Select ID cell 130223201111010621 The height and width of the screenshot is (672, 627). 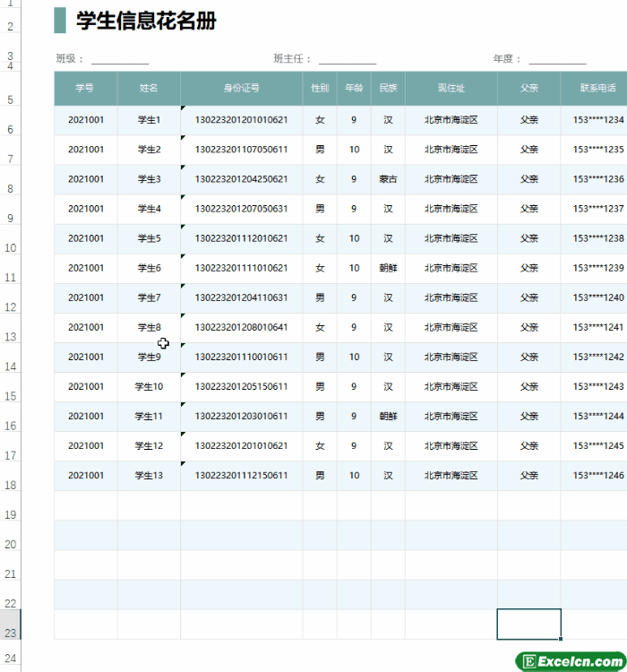click(x=241, y=268)
